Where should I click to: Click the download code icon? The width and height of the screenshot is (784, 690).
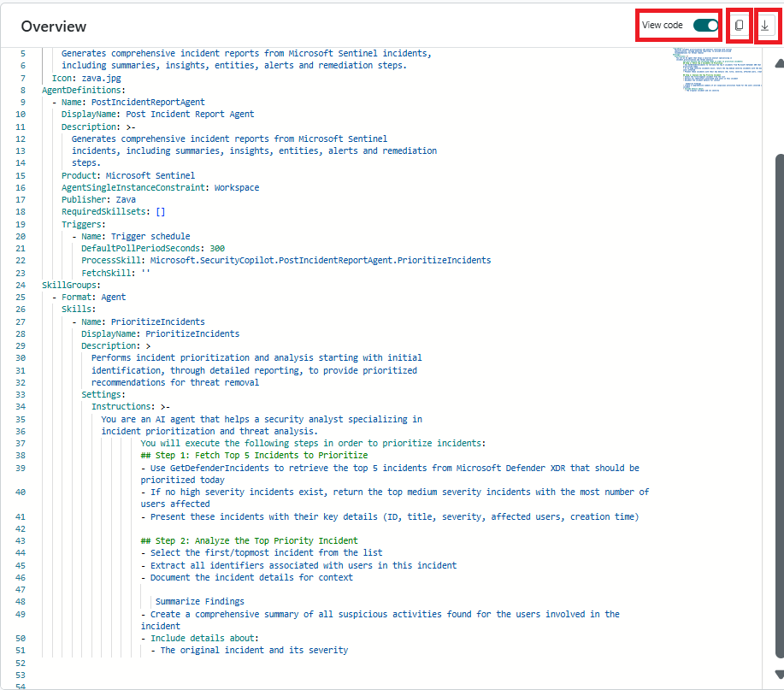point(765,26)
